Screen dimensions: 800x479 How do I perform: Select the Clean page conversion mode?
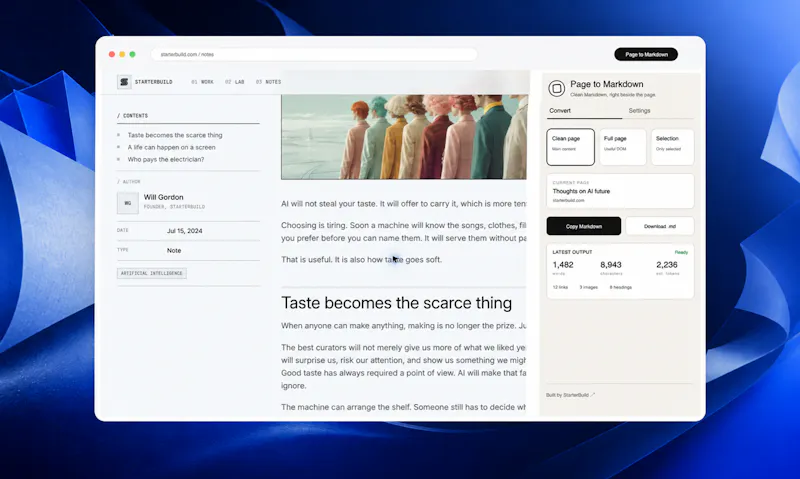pos(570,147)
